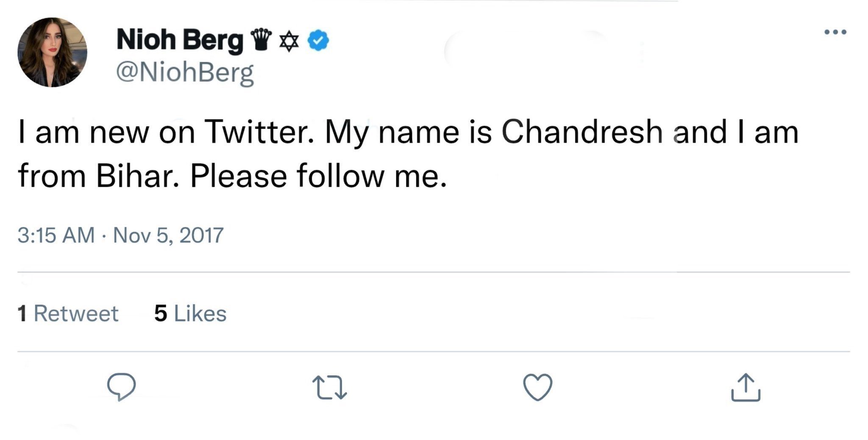Open the @NiohBerg handle link
Image resolution: width=868 pixels, height=440 pixels.
185,73
